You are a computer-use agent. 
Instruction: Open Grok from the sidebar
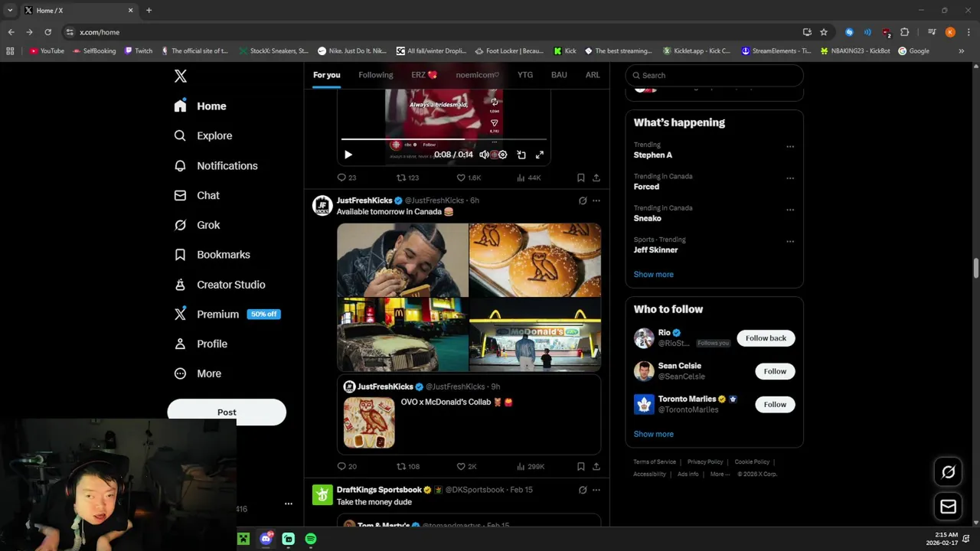tap(197, 225)
